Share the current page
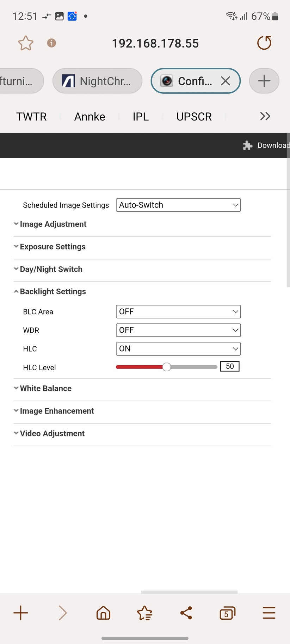This screenshot has height=644, width=290. tap(186, 613)
